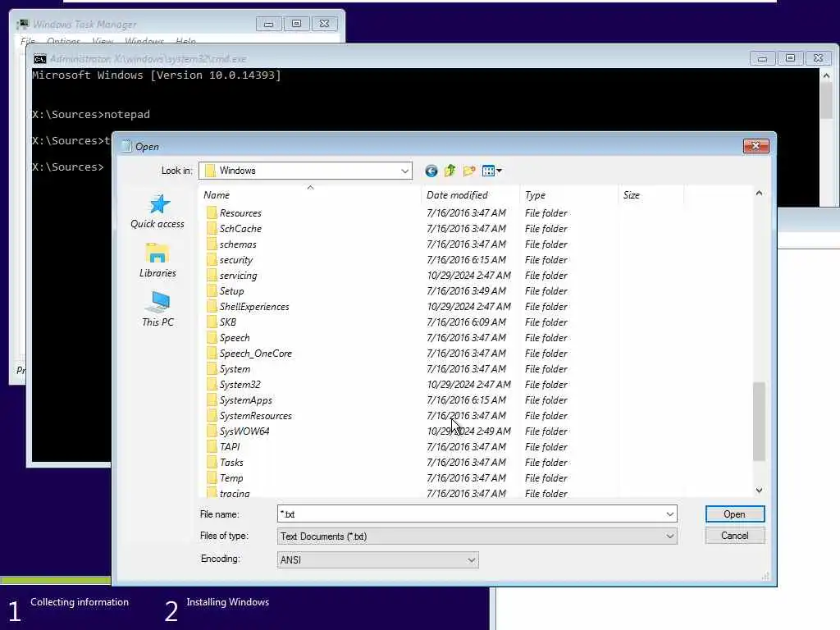Click SysWOW64 date 10/29/2024 2:49 AM
This screenshot has width=840, height=630.
468,431
